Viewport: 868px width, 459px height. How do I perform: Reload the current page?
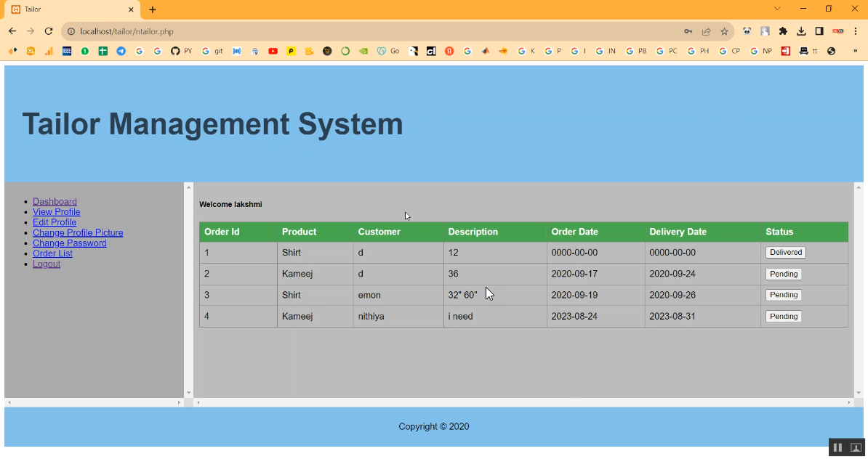click(49, 31)
